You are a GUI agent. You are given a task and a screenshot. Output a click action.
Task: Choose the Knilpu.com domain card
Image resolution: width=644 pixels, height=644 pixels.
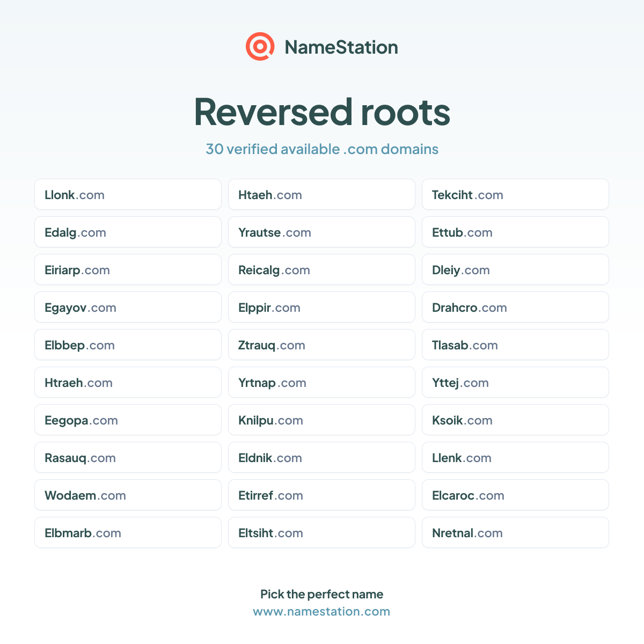[321, 420]
